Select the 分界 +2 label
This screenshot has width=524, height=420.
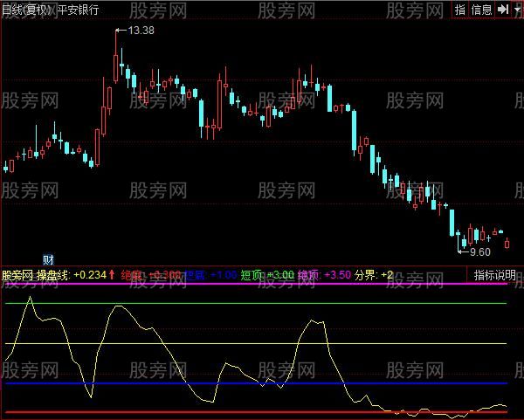tap(374, 275)
